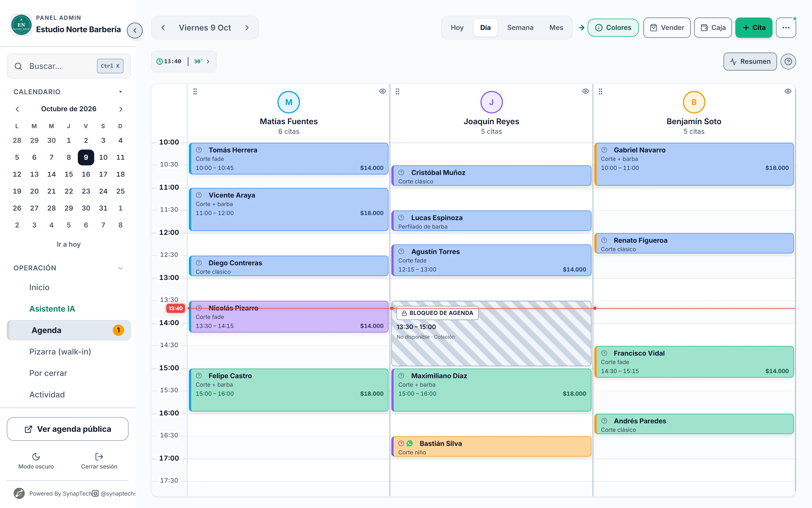
Task: Open the Vender button
Action: [667, 28]
